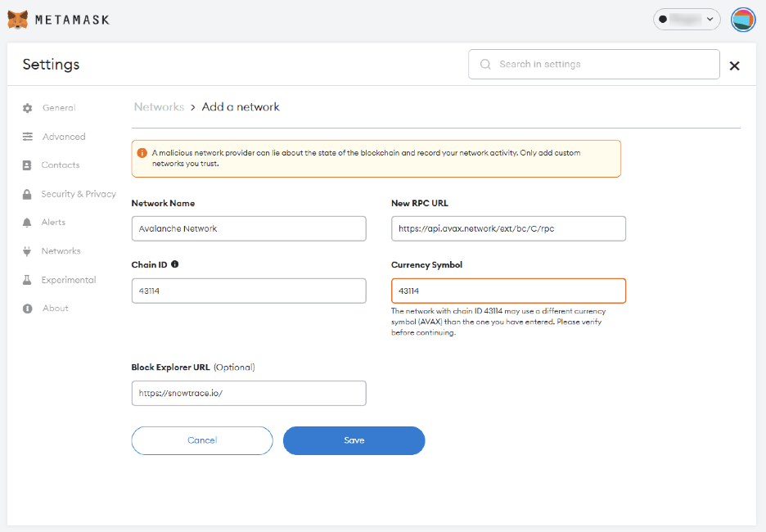The height and width of the screenshot is (532, 766).
Task: Open the Networks settings tab
Action: click(x=61, y=250)
